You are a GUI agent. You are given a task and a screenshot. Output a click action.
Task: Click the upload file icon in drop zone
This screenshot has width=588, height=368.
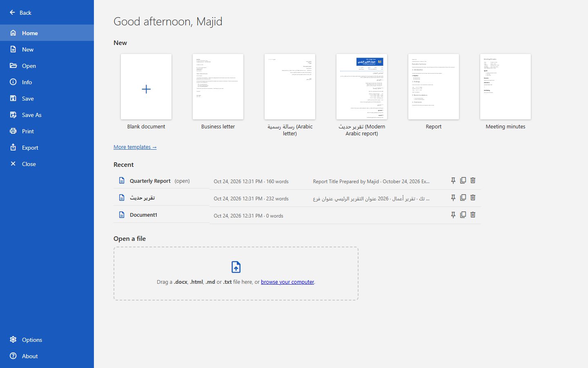tap(236, 267)
